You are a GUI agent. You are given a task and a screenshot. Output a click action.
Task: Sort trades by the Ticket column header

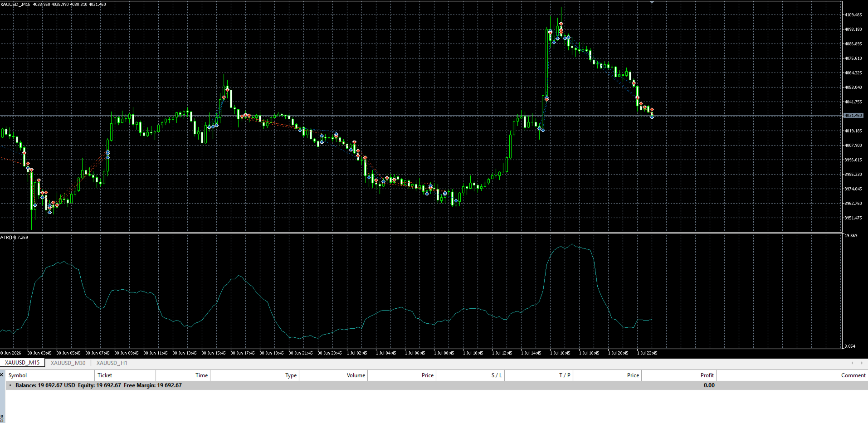pyautogui.click(x=125, y=375)
